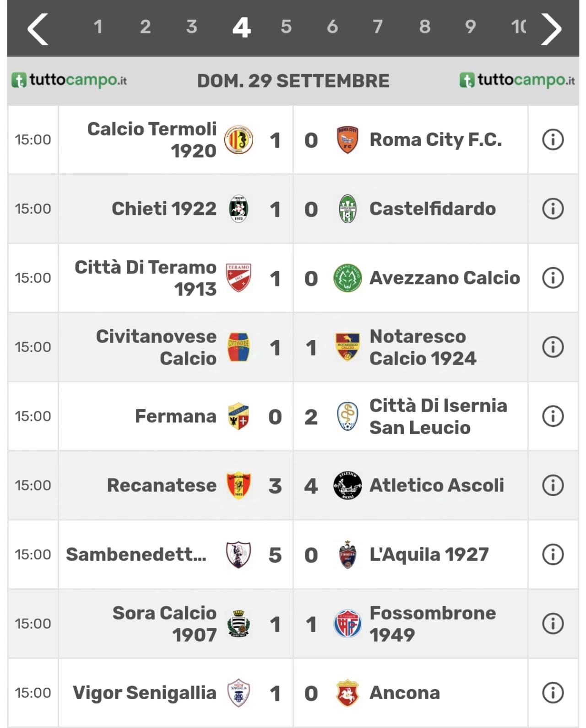Open Città Di Isernia San Leucio team
The image size is (586, 728).
(x=438, y=416)
